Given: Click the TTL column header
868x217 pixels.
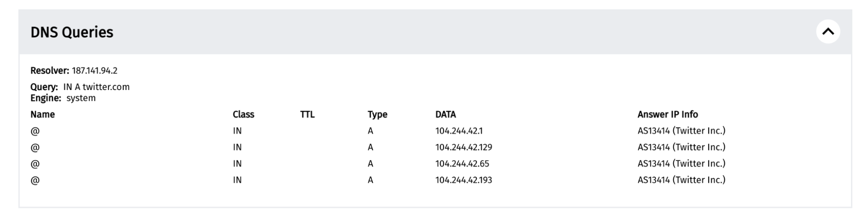Looking at the screenshot, I should tap(307, 114).
